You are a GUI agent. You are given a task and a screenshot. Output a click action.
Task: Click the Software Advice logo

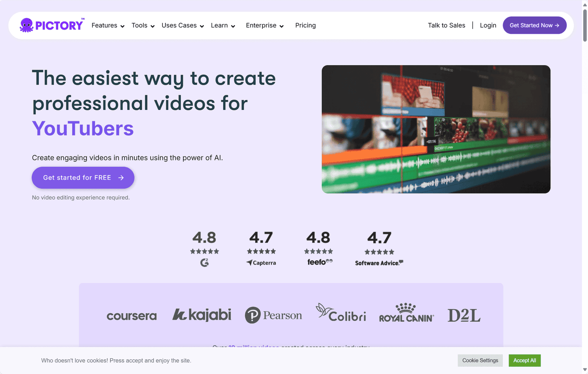pos(379,263)
